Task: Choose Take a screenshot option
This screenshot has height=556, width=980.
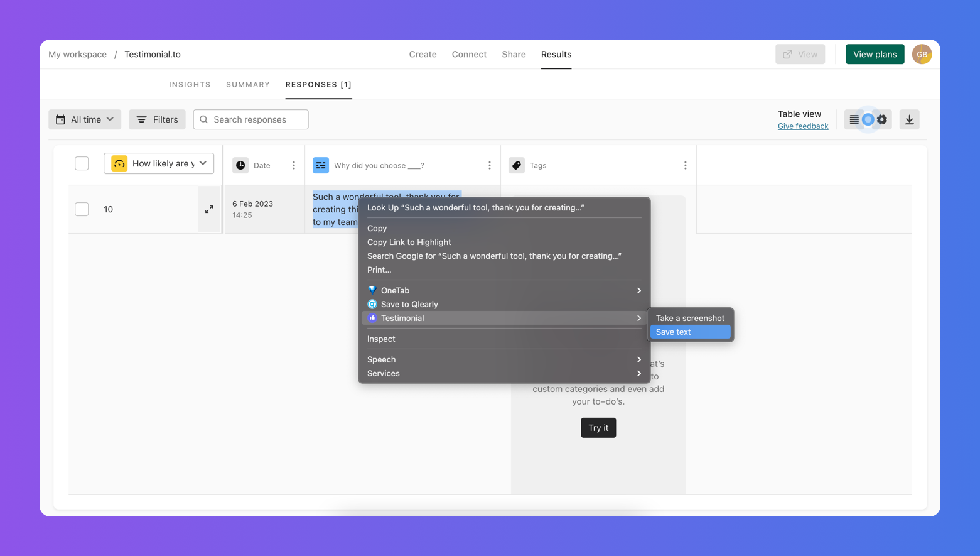Action: (x=690, y=318)
